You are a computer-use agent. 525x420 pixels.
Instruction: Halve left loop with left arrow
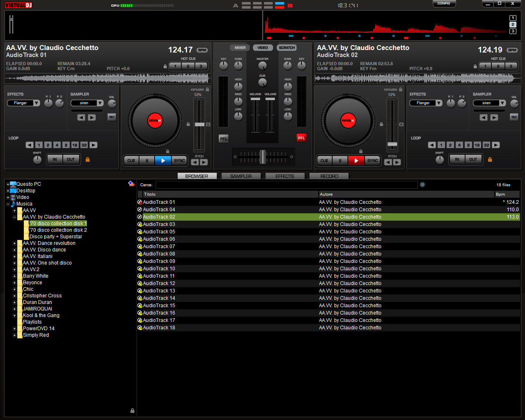click(x=30, y=145)
